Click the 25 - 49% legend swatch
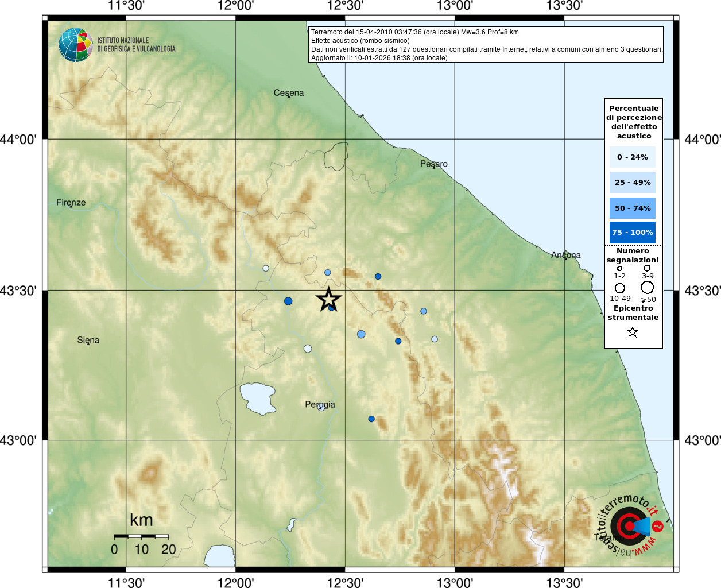The image size is (721, 588). (633, 182)
